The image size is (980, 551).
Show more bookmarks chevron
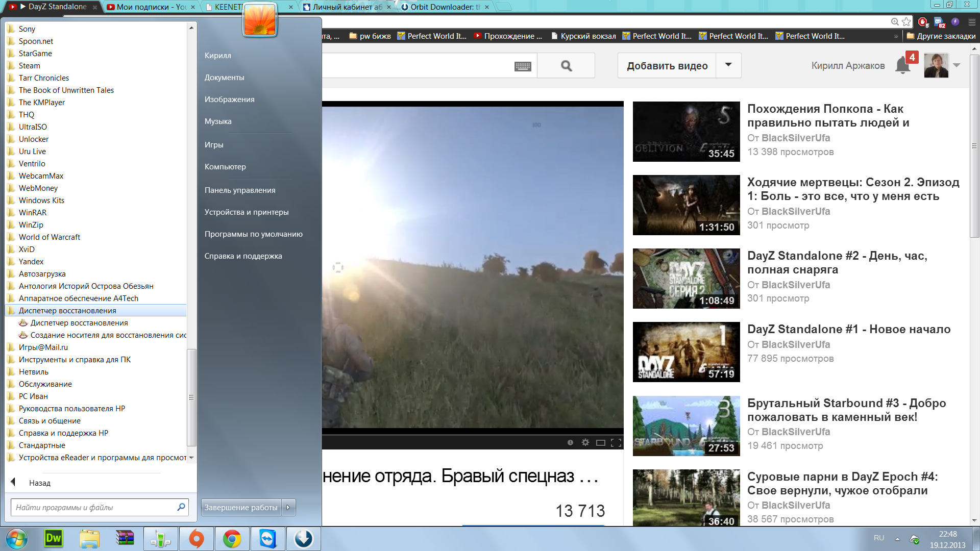pos(896,36)
